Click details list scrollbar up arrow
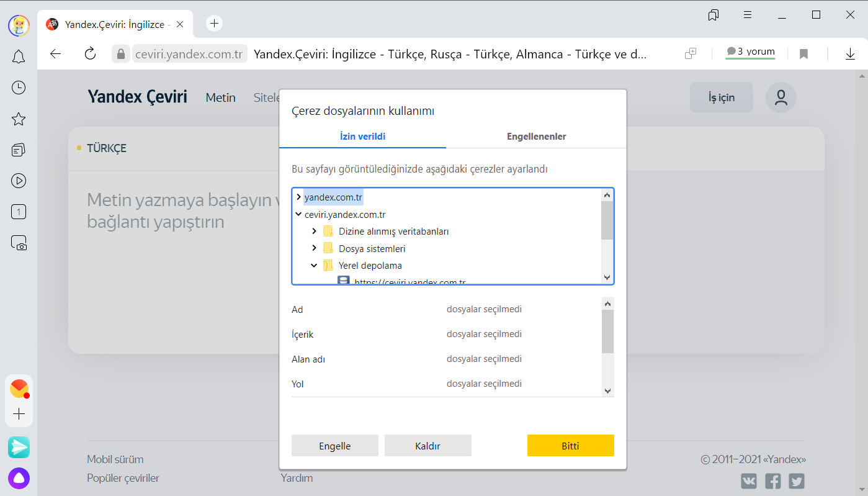This screenshot has width=868, height=496. click(607, 303)
